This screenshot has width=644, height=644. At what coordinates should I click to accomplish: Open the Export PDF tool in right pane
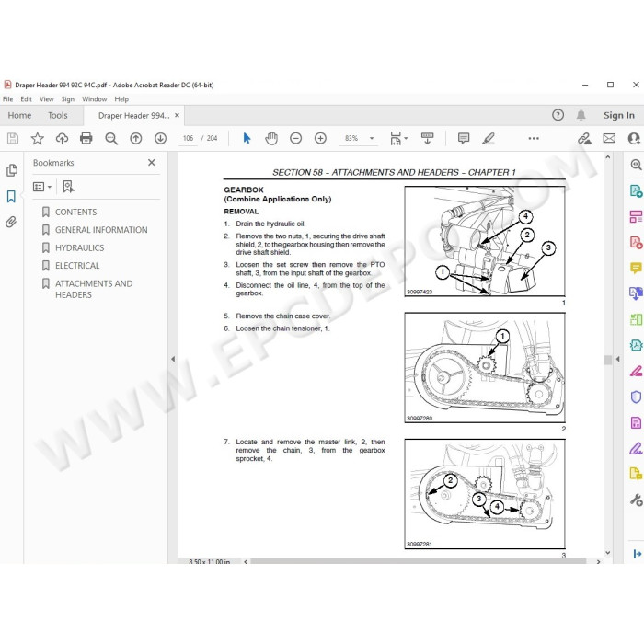(x=636, y=190)
